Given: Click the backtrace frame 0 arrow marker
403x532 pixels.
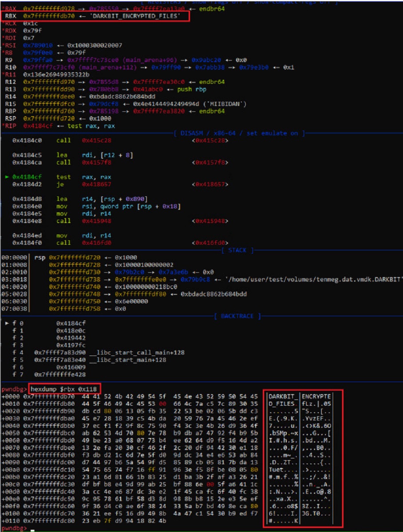Looking at the screenshot, I should (7, 324).
